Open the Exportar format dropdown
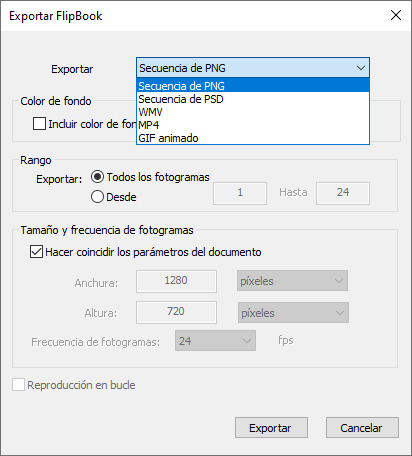The width and height of the screenshot is (412, 456). (x=253, y=68)
